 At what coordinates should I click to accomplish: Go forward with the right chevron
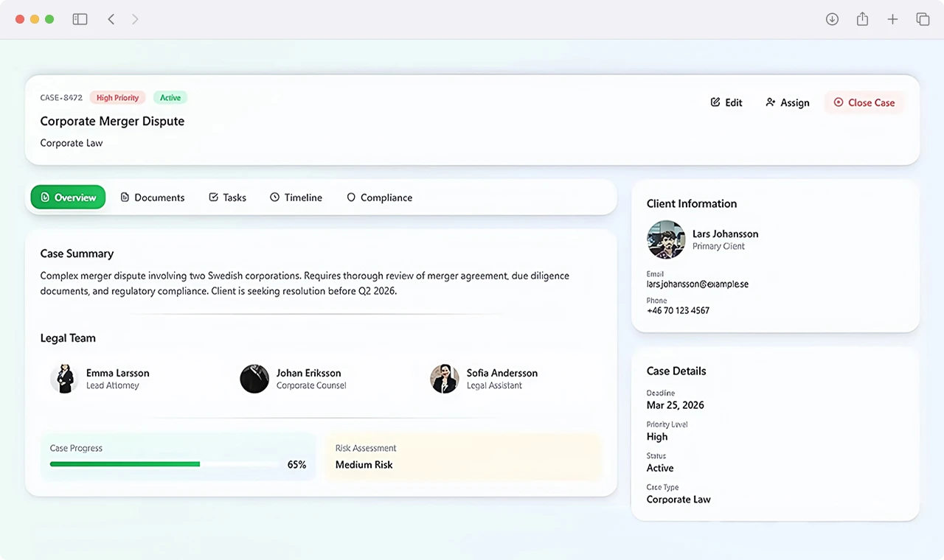(135, 19)
